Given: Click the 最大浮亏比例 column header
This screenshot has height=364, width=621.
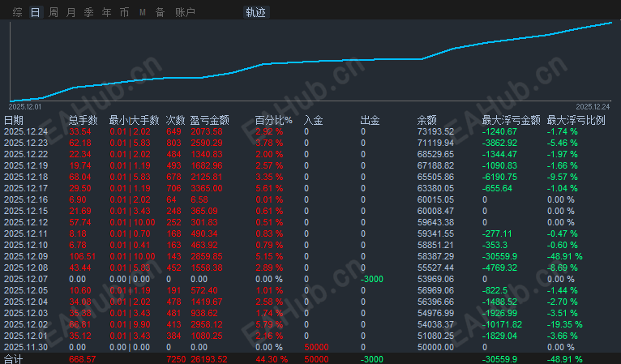Looking at the screenshot, I should coord(576,120).
